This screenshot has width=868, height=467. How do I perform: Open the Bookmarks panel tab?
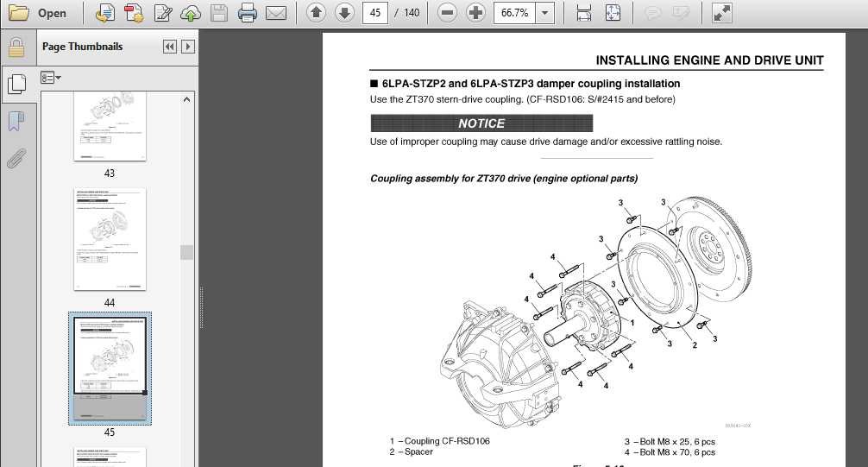pos(16,121)
